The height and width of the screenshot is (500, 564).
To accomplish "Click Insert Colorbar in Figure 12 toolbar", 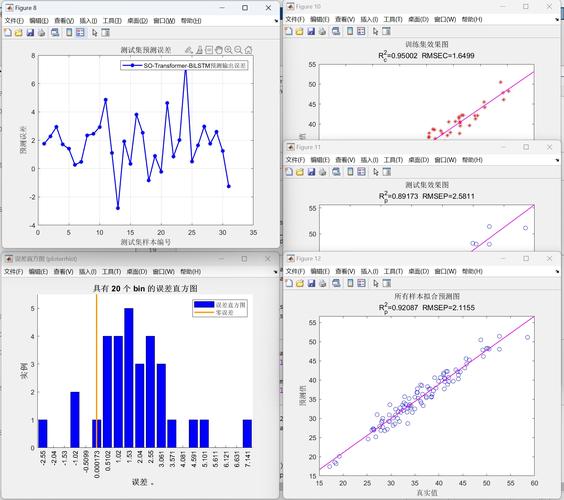I will point(350,283).
